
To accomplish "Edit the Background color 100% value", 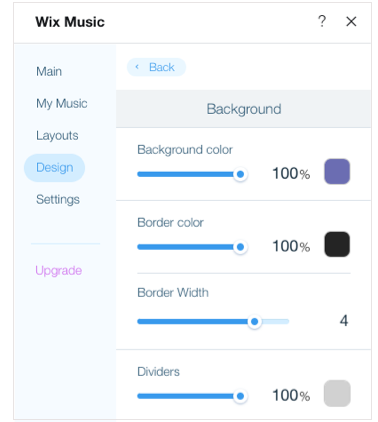I will (291, 174).
